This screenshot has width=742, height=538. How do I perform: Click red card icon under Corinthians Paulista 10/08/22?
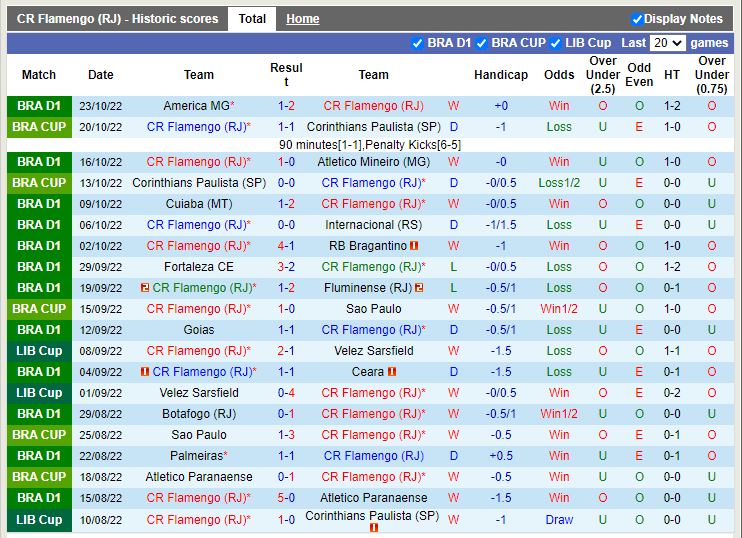[374, 528]
